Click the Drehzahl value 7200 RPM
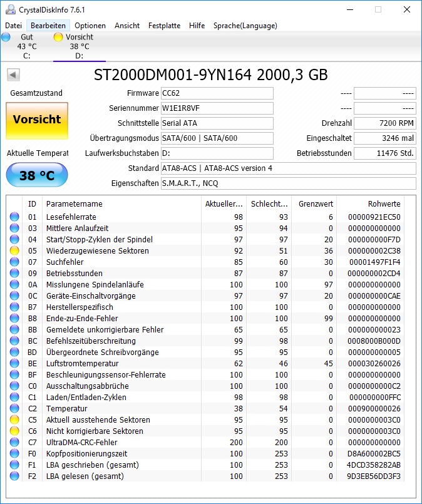 coord(384,123)
